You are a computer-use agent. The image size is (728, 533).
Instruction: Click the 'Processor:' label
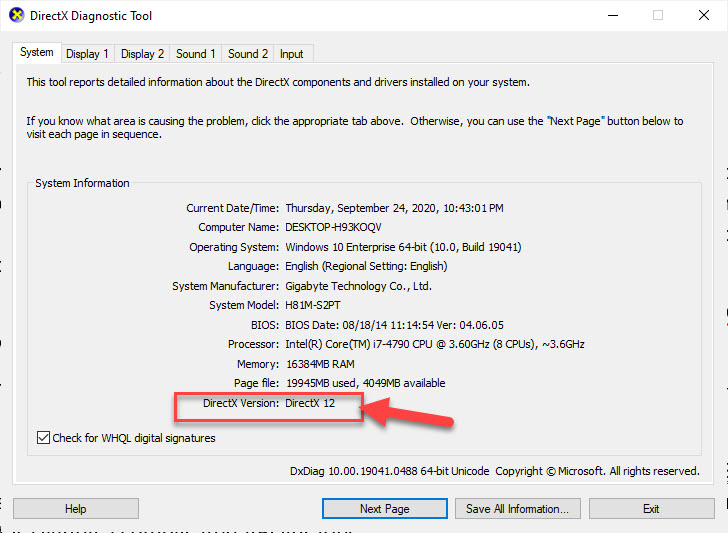pos(254,344)
